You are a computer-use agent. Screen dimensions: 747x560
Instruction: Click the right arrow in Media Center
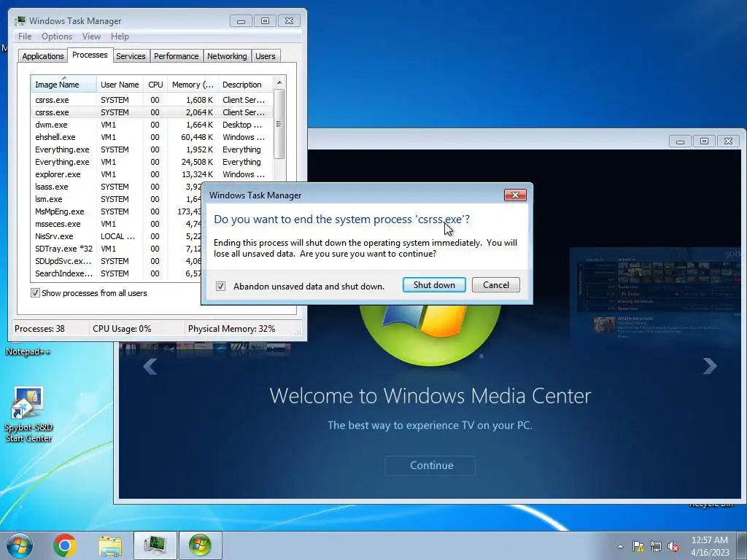click(710, 366)
